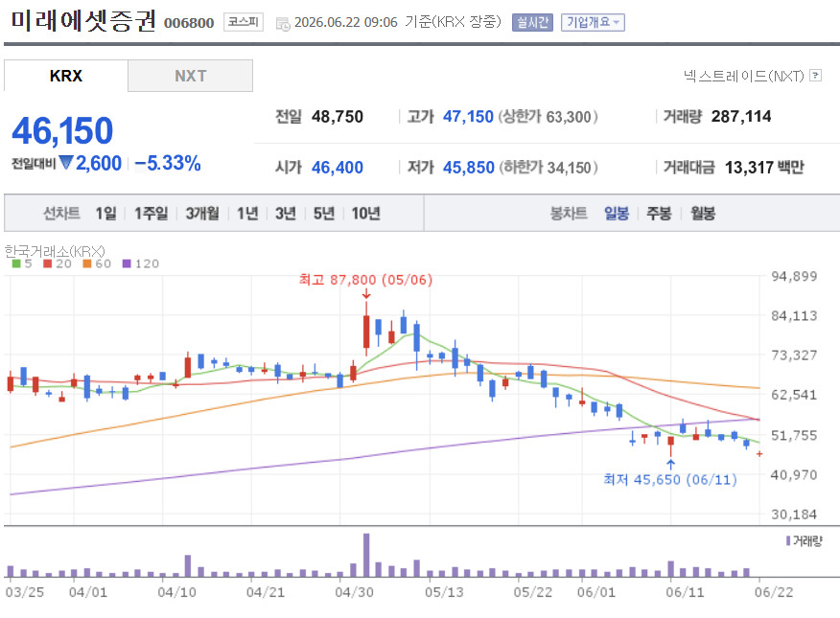Click the orange 60-day moving average legend
The height and width of the screenshot is (618, 840).
(97, 263)
